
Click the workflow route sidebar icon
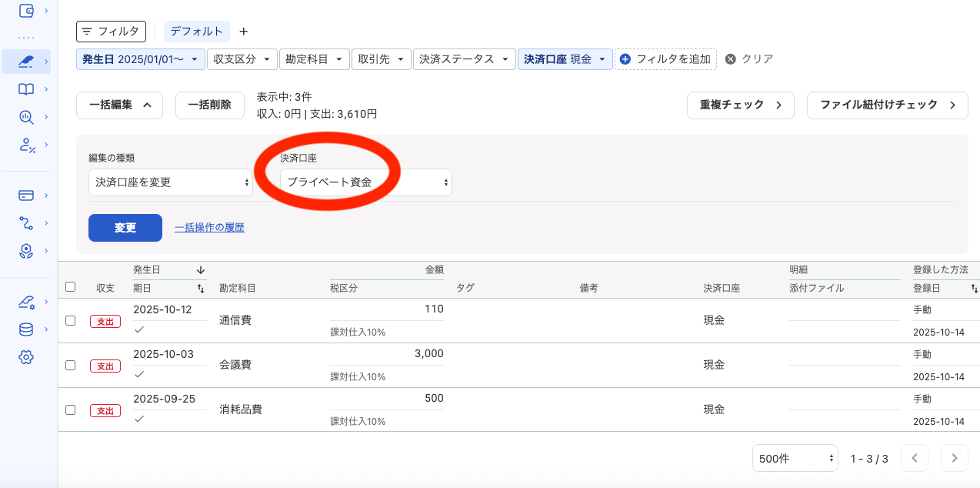tap(27, 222)
